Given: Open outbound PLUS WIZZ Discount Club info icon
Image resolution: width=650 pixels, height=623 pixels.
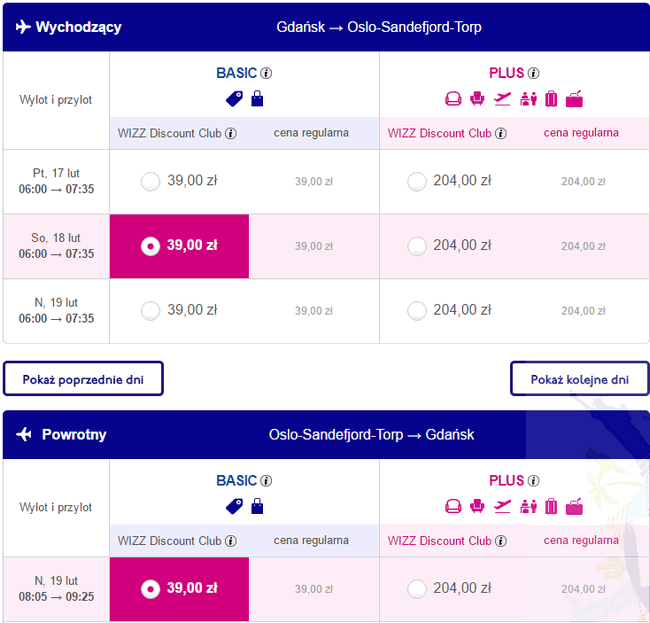Looking at the screenshot, I should (501, 133).
